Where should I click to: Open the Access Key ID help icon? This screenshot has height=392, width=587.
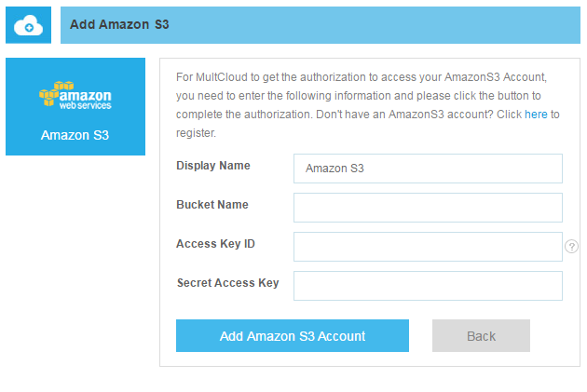point(572,246)
